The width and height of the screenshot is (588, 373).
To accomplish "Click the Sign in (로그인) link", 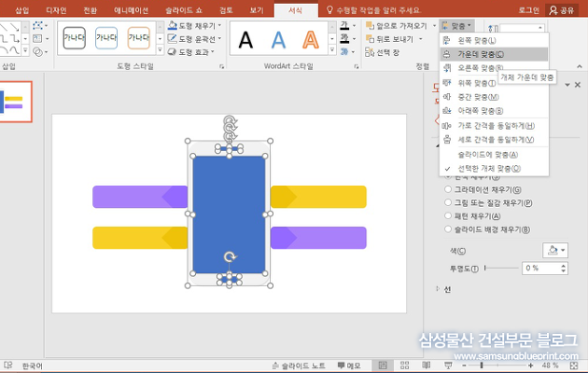I will (x=528, y=10).
